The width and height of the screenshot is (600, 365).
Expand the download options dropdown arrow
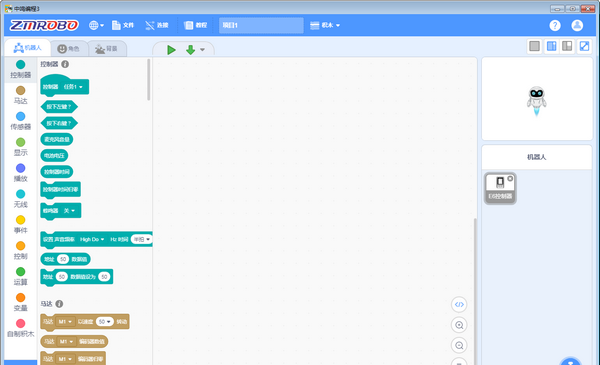pyautogui.click(x=202, y=50)
